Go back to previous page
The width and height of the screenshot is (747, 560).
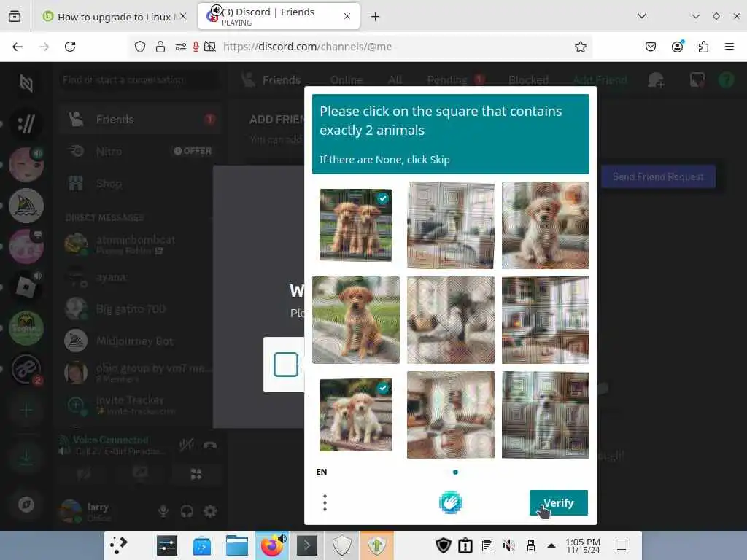[18, 47]
